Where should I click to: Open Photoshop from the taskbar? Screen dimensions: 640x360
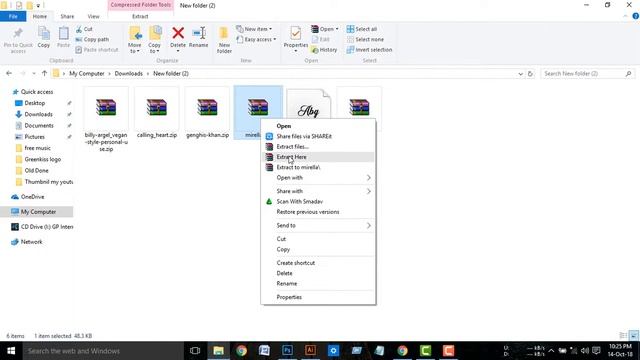pos(287,351)
